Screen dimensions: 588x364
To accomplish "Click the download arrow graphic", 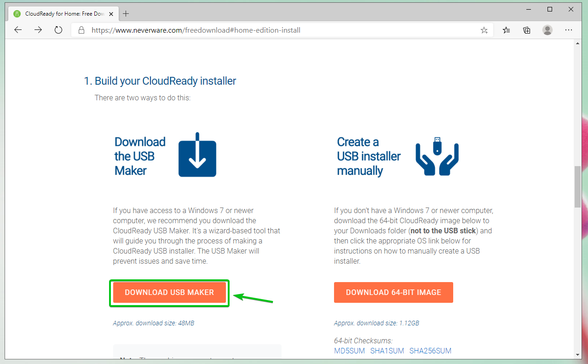I will tap(197, 155).
